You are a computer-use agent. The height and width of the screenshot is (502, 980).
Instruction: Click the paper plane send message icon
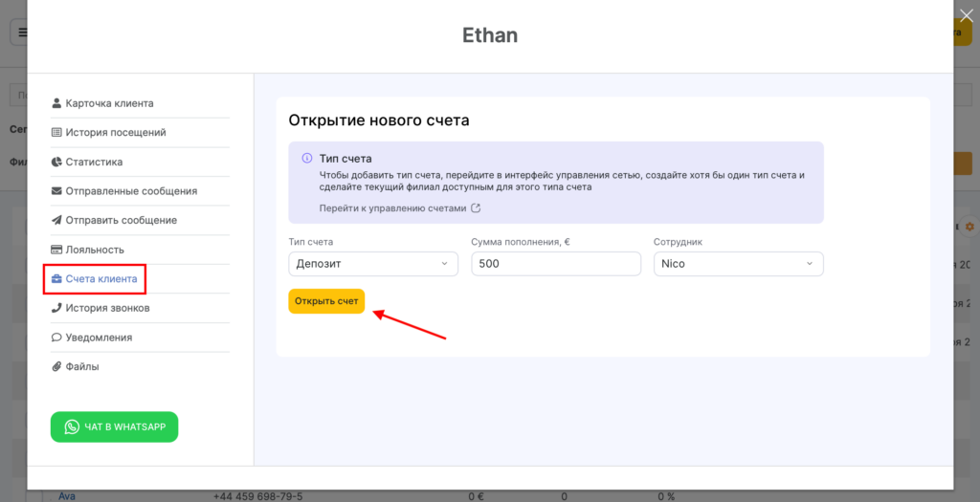[x=57, y=221]
